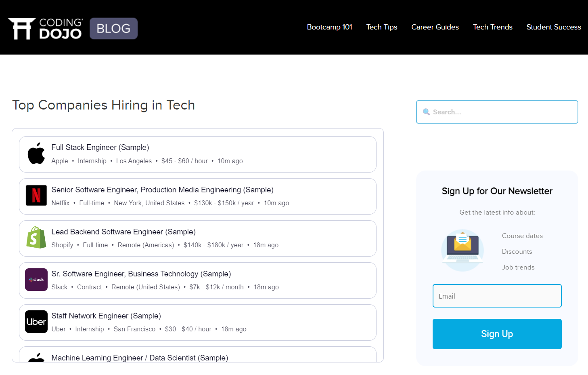Click '$30 - $40 / hour' text
Viewport: 588px width, 375px height.
[188, 329]
